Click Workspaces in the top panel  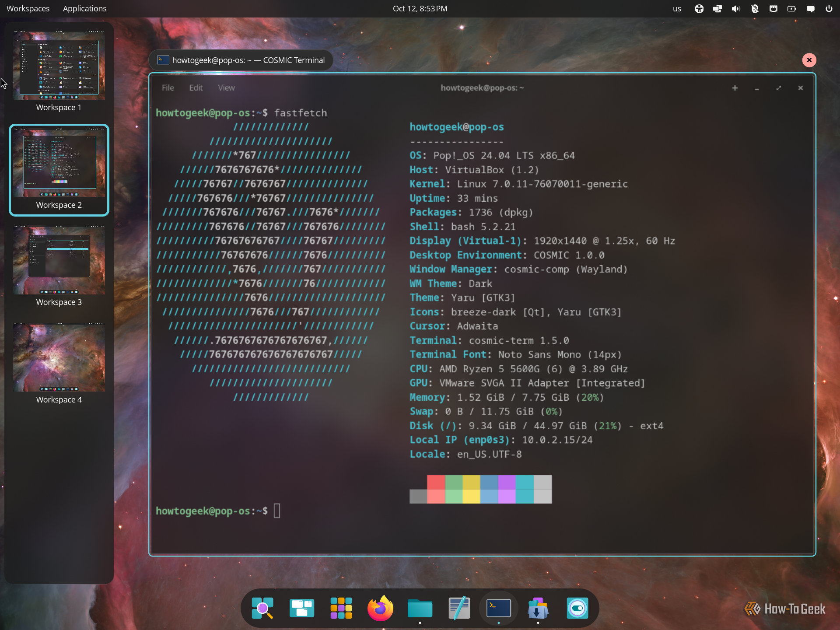point(28,9)
